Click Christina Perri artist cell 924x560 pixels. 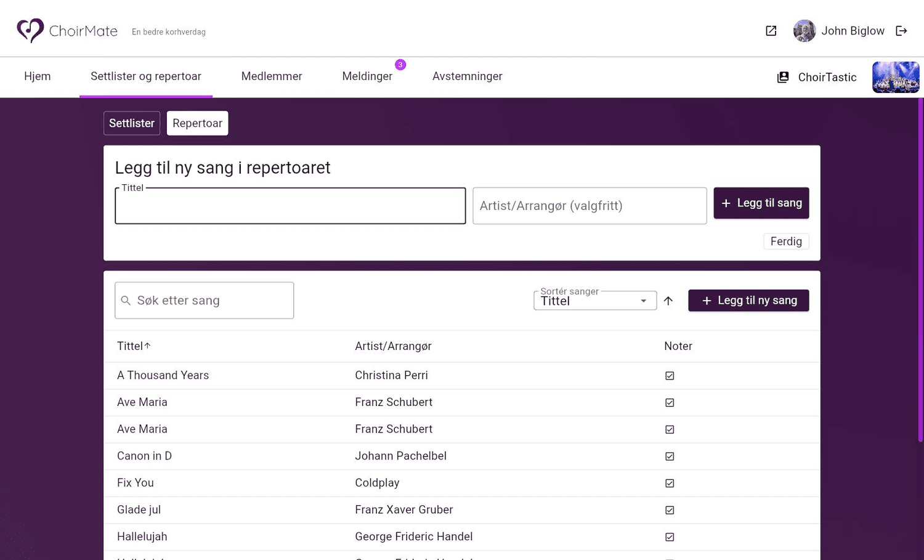391,375
